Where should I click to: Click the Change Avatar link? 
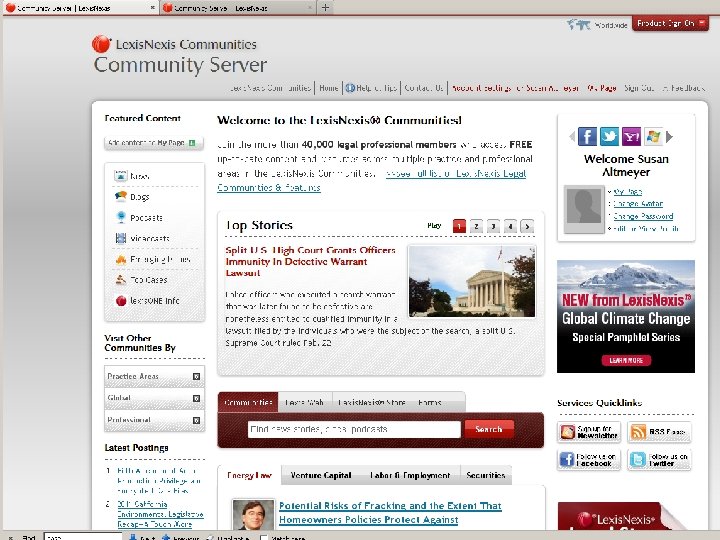638,203
